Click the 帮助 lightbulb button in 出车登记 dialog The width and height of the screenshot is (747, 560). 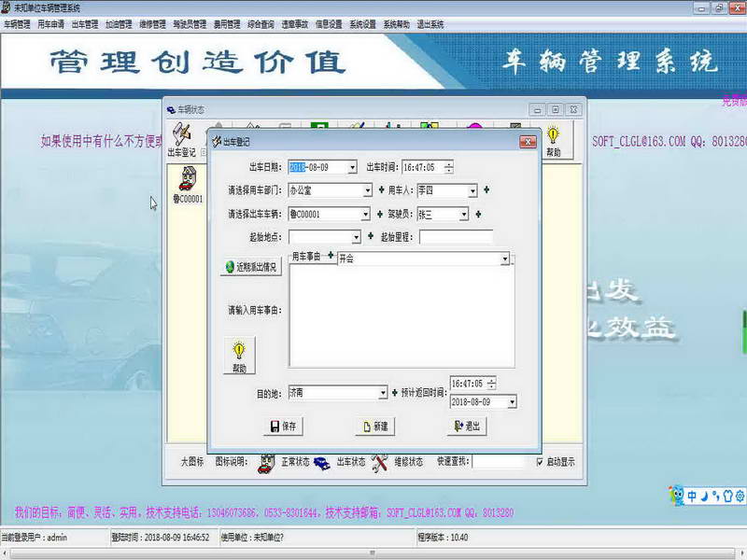click(239, 356)
